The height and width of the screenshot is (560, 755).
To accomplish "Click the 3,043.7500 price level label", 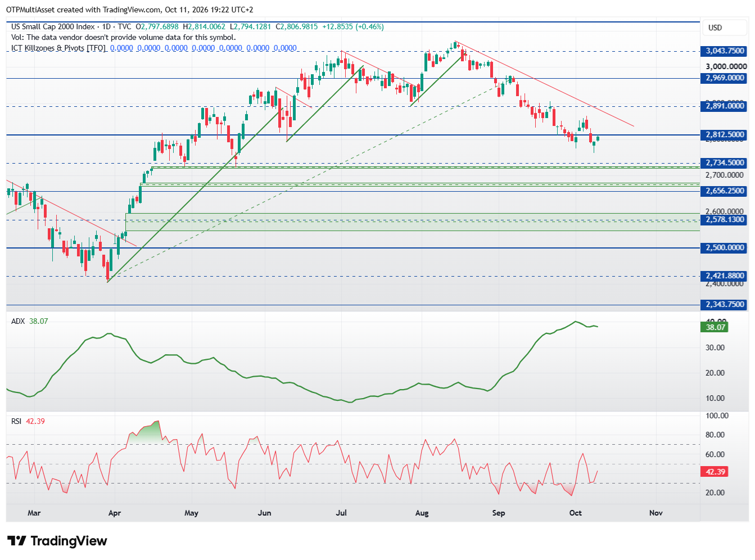I will [725, 51].
